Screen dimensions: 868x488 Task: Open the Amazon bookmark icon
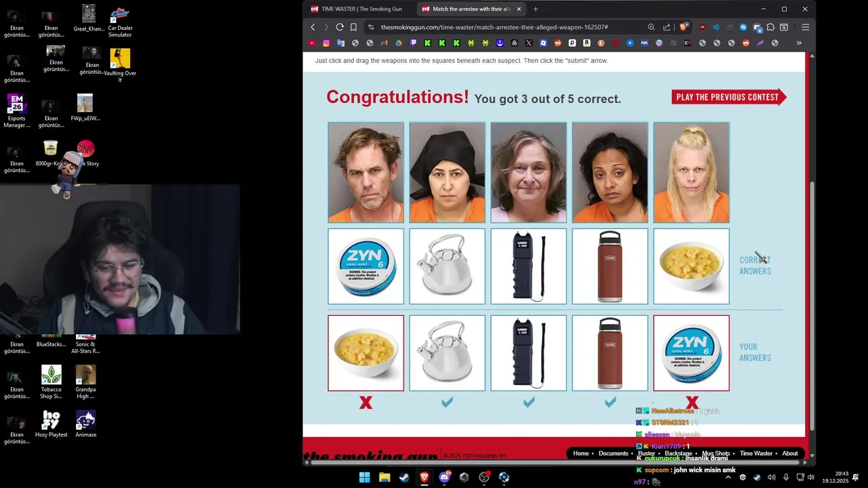[x=587, y=43]
